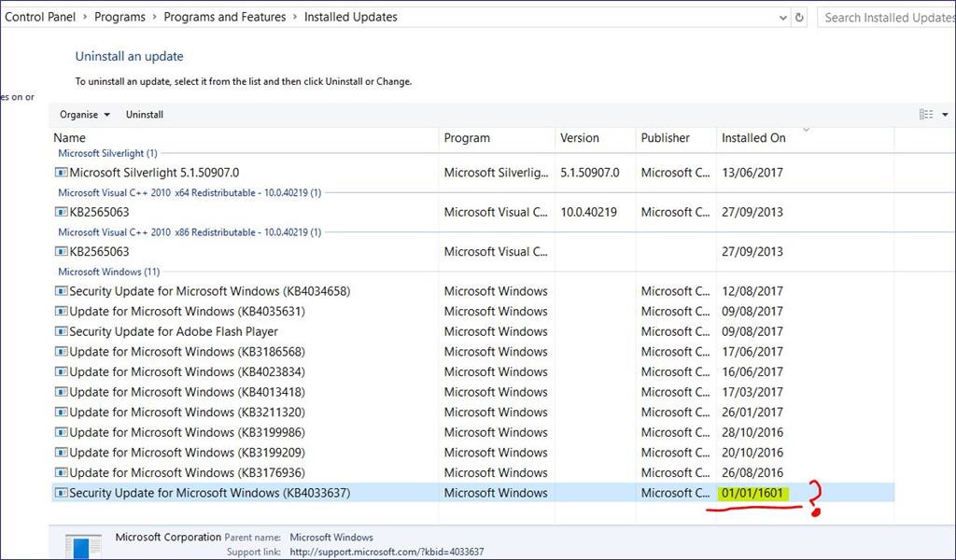Expand the address bar history dropdown
The height and width of the screenshot is (560, 956).
point(783,18)
